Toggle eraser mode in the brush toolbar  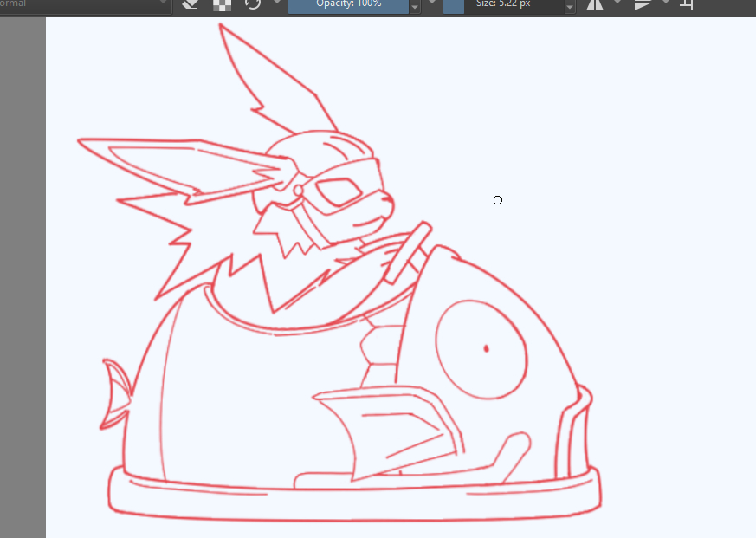pos(191,4)
